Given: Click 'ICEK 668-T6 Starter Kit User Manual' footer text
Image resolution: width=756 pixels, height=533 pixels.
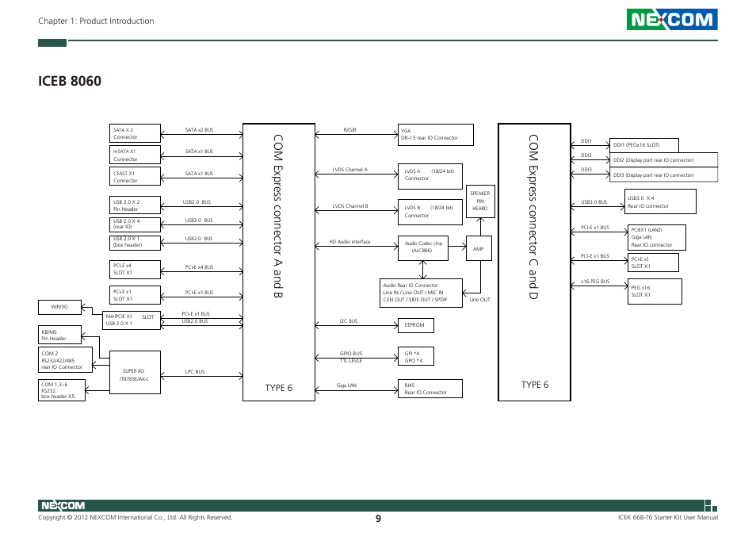Looking at the screenshot, I should click(668, 518).
